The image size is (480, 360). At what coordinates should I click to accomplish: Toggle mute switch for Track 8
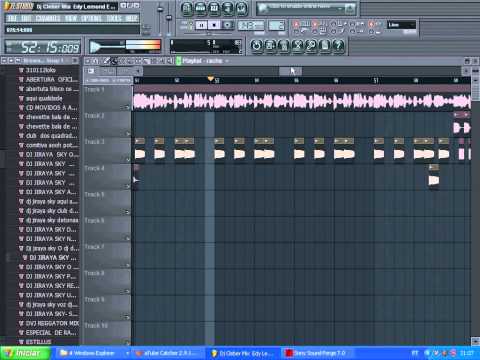[127, 291]
